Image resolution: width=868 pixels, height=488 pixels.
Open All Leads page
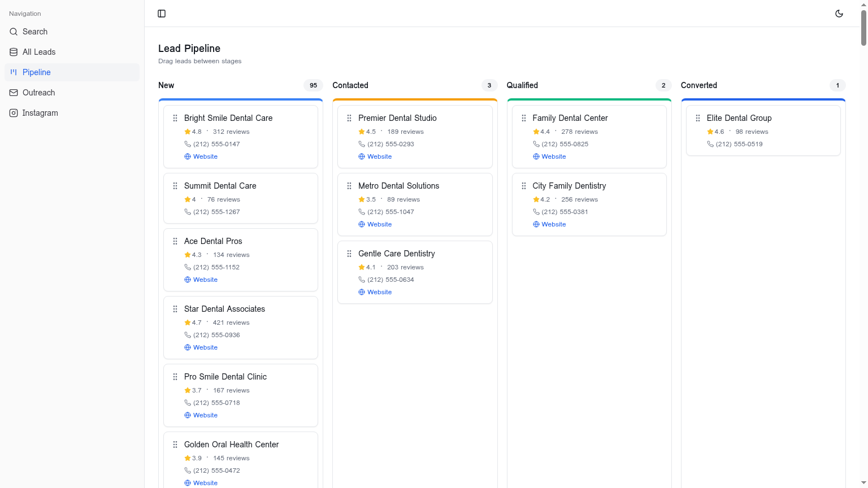point(72,52)
